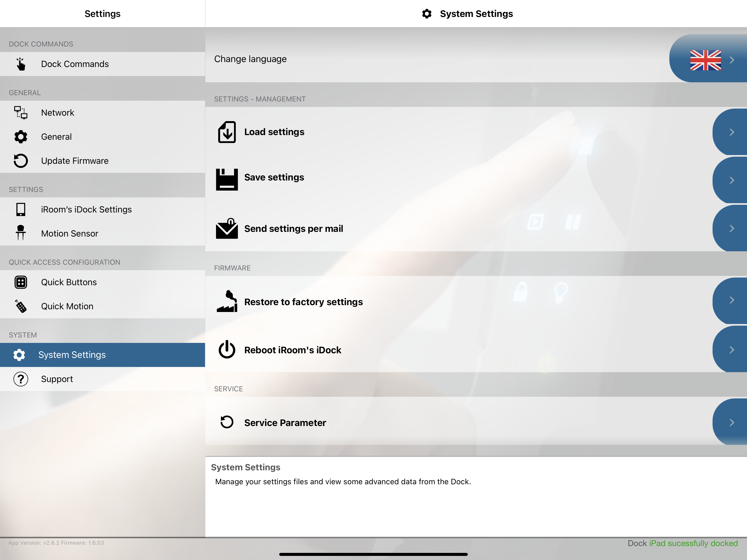Screen dimensions: 747x560
Task: Open iRoom's iDock Settings
Action: [x=103, y=209]
